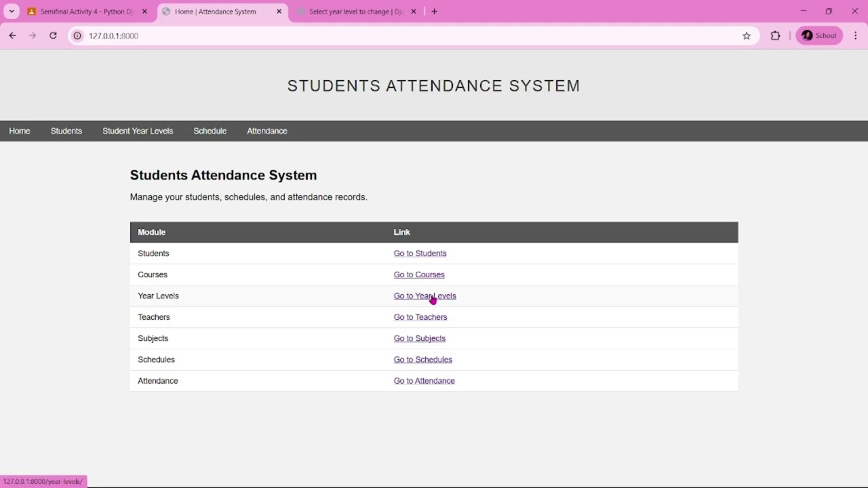Open Student Year Levels in the navigation bar
This screenshot has height=488, width=868.
tap(138, 131)
